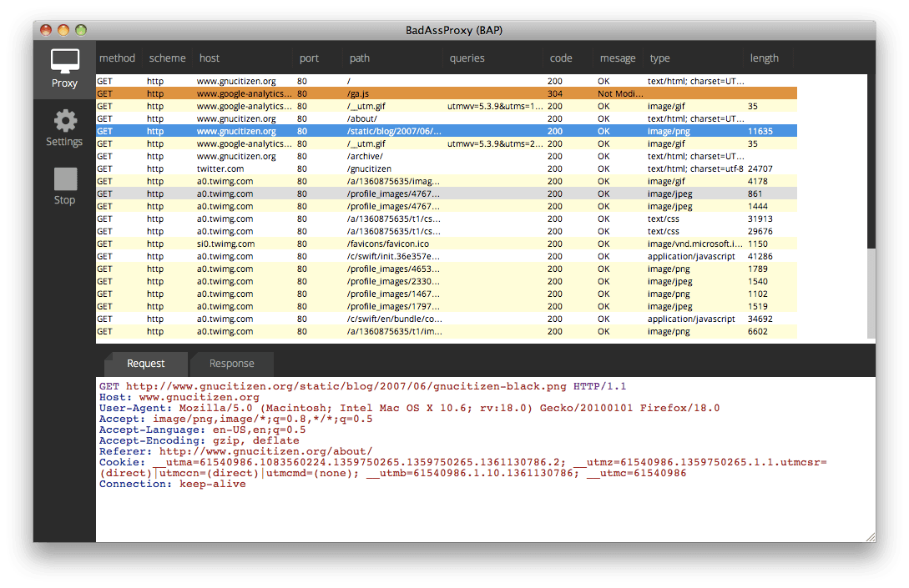Select the /profile_images/4653 row

(447, 269)
